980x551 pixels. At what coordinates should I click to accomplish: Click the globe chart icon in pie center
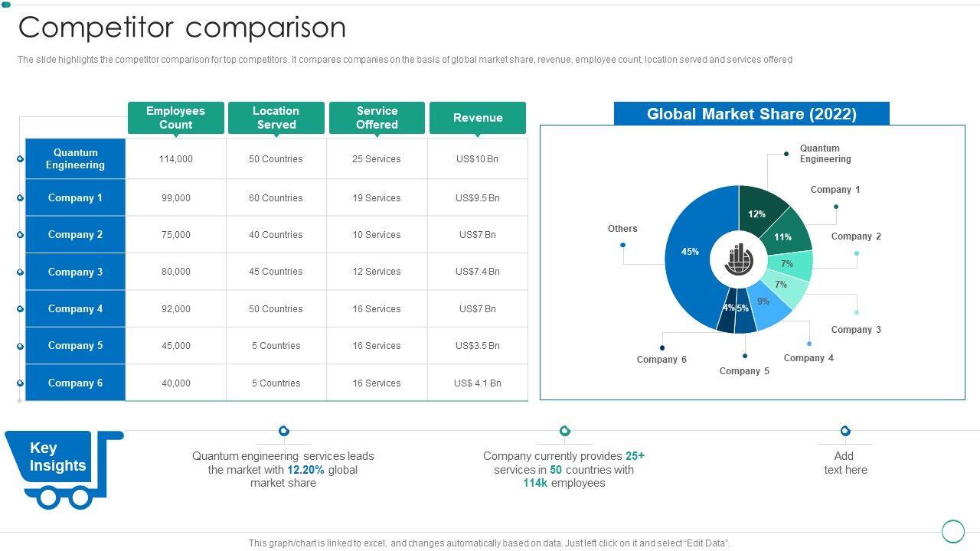pos(738,260)
